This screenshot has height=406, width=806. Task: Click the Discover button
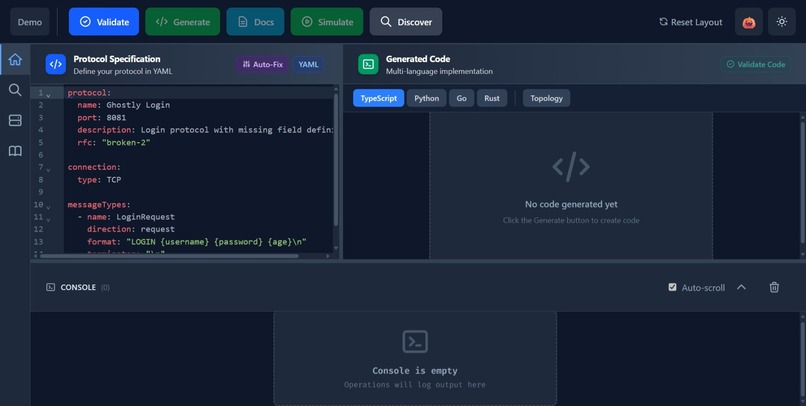tap(406, 22)
